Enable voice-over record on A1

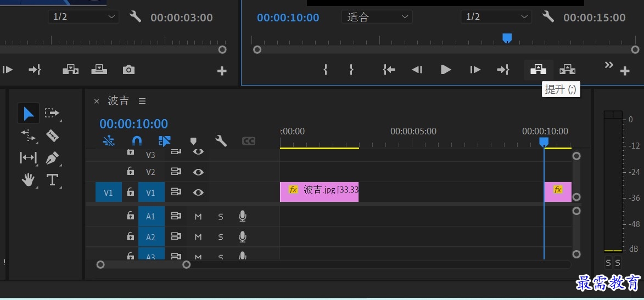[243, 216]
